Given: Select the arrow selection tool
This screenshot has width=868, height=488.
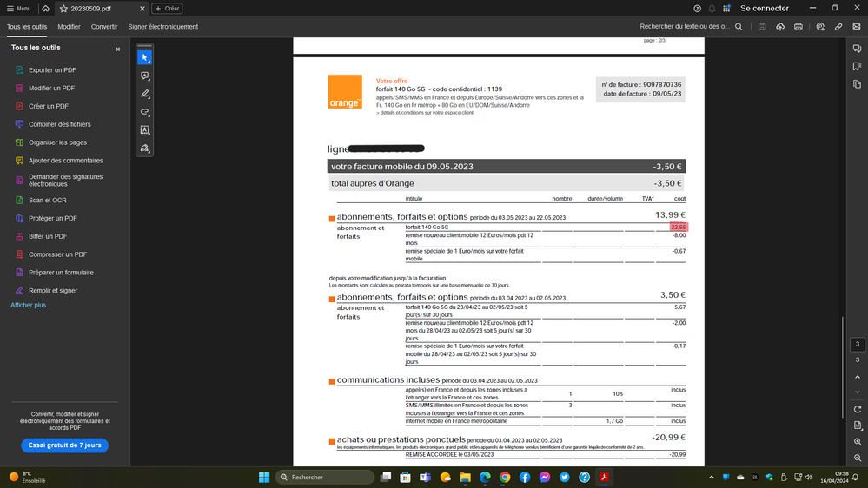Looking at the screenshot, I should point(145,58).
